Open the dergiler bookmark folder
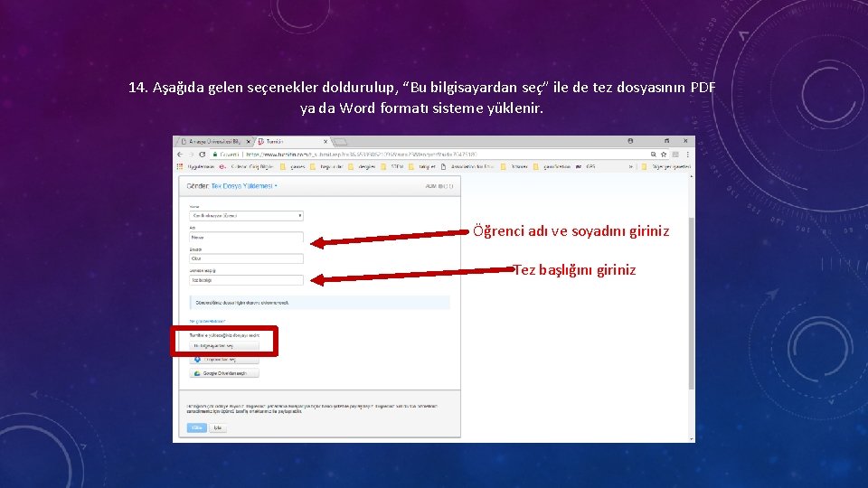The height and width of the screenshot is (488, 868). (362, 166)
